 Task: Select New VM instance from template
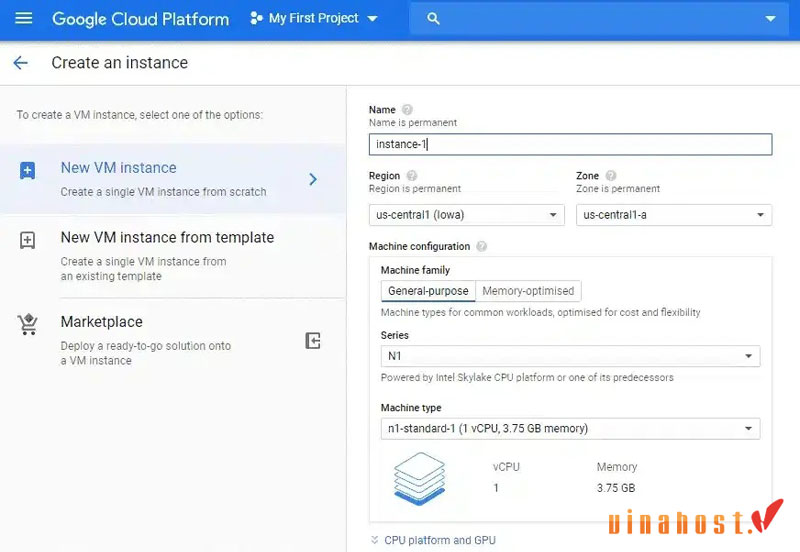click(173, 256)
